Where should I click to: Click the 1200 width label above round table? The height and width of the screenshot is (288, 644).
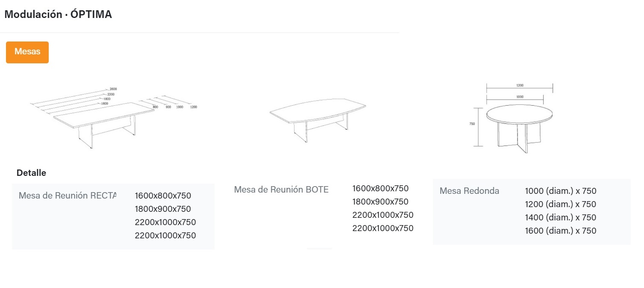coord(520,86)
